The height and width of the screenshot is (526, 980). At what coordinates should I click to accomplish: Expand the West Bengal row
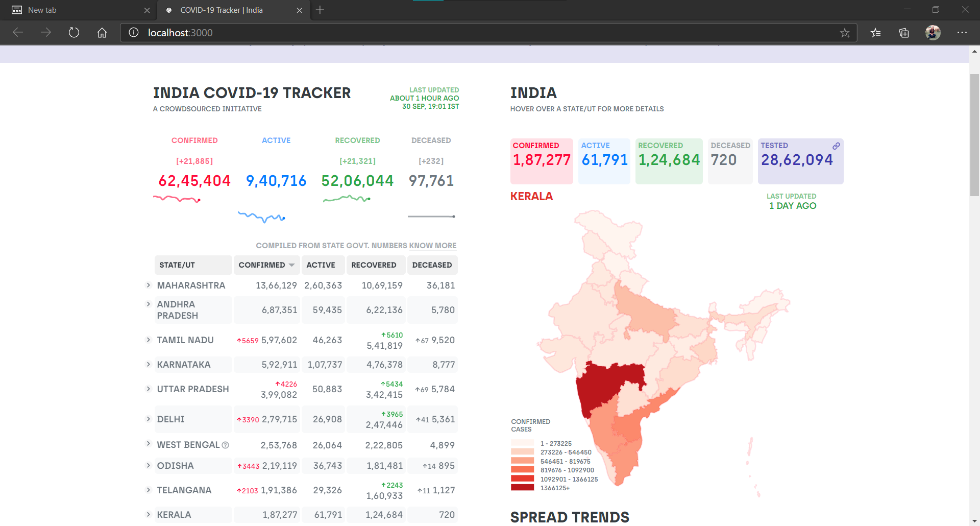coord(149,443)
